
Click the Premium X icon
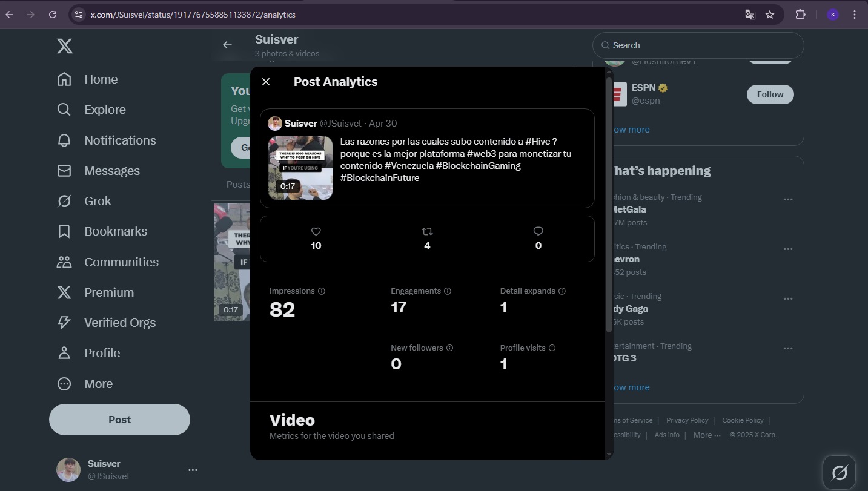click(64, 292)
